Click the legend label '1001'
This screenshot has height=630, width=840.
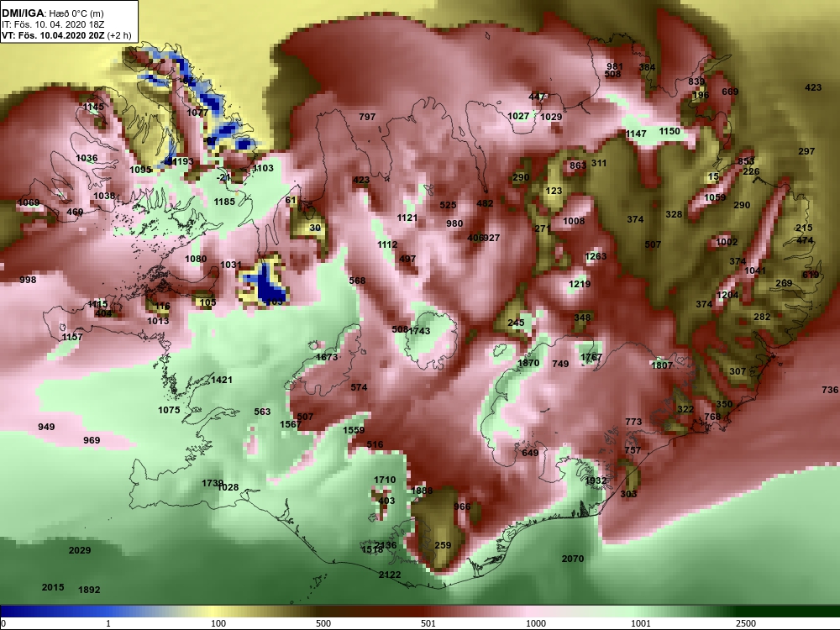641,623
